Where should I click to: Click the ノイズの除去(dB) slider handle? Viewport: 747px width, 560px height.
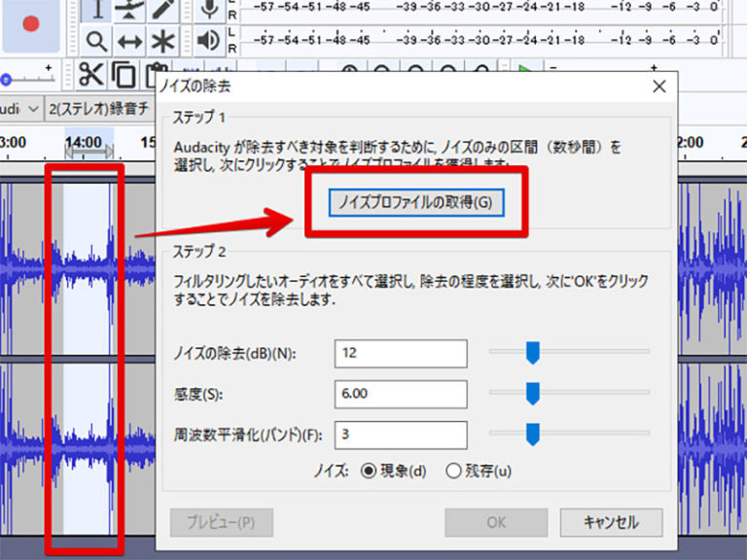(533, 353)
